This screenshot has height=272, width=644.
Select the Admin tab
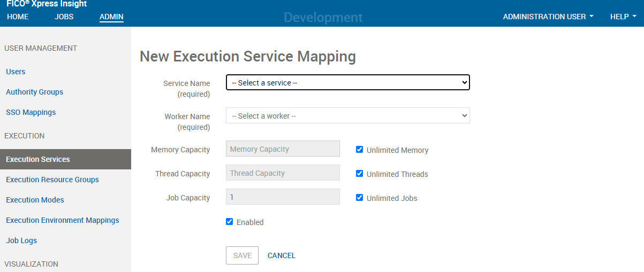coord(111,17)
